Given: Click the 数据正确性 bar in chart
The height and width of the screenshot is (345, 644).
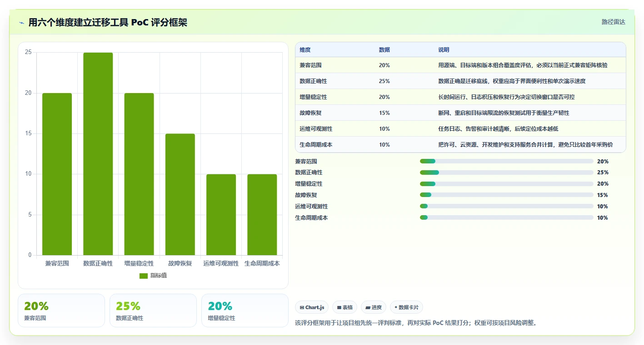Looking at the screenshot, I should tap(98, 154).
